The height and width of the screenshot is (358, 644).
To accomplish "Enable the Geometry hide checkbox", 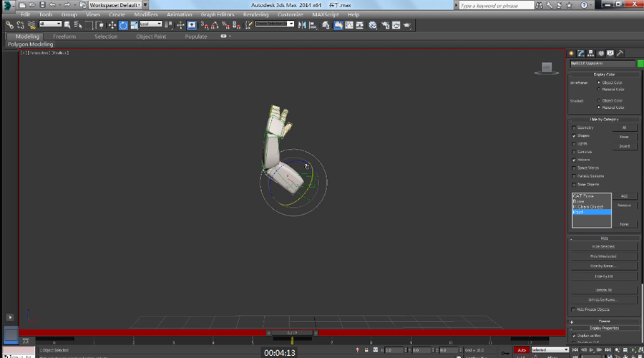I will tap(574, 127).
